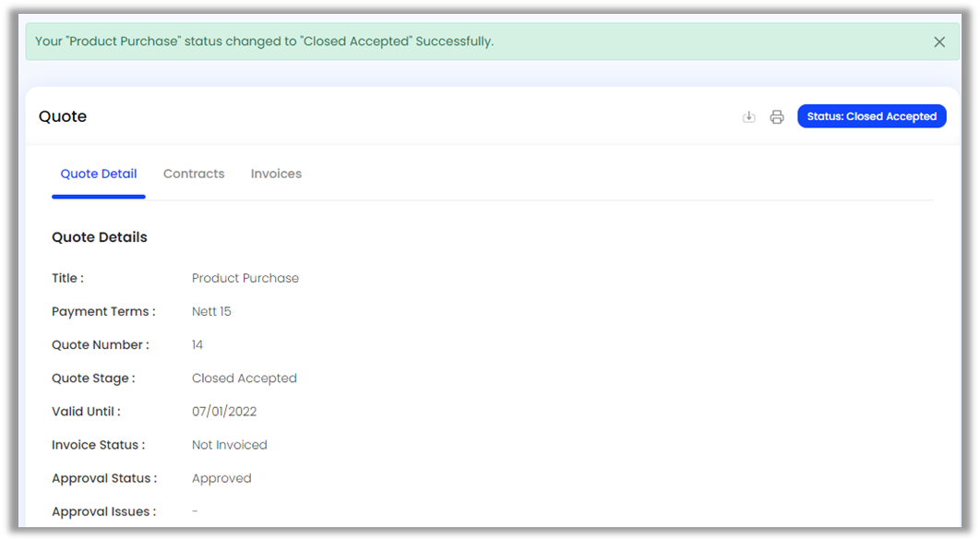This screenshot has height=541, width=980.
Task: Click the Quote Details section heading
Action: [x=100, y=237]
